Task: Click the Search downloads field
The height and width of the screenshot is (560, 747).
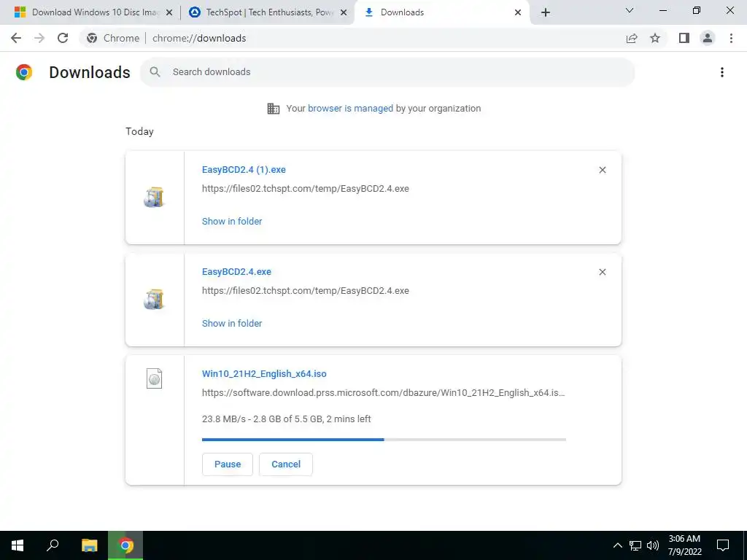Action: (387, 72)
